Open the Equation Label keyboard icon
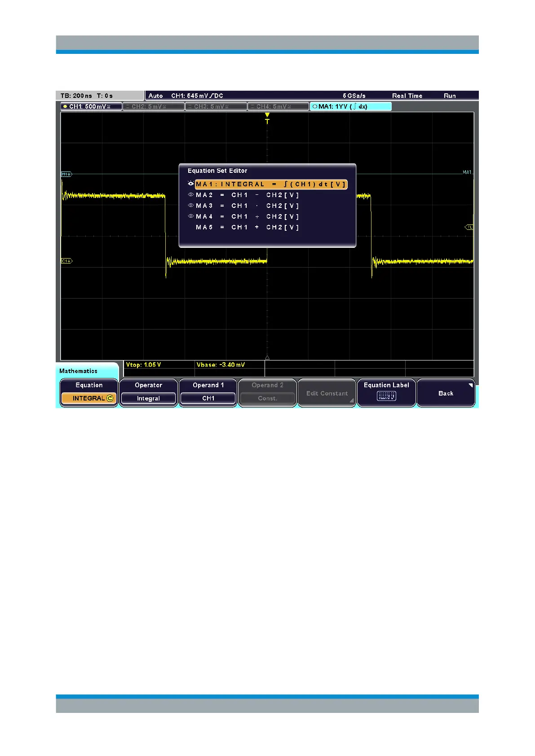 (x=386, y=396)
